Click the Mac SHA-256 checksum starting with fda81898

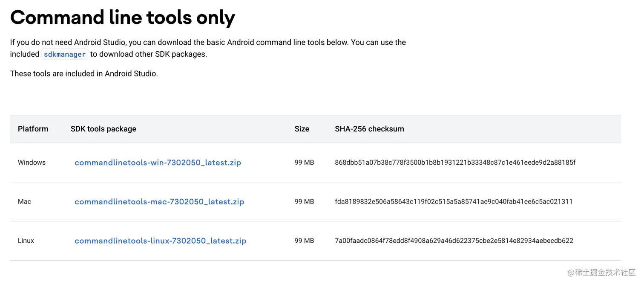click(454, 202)
